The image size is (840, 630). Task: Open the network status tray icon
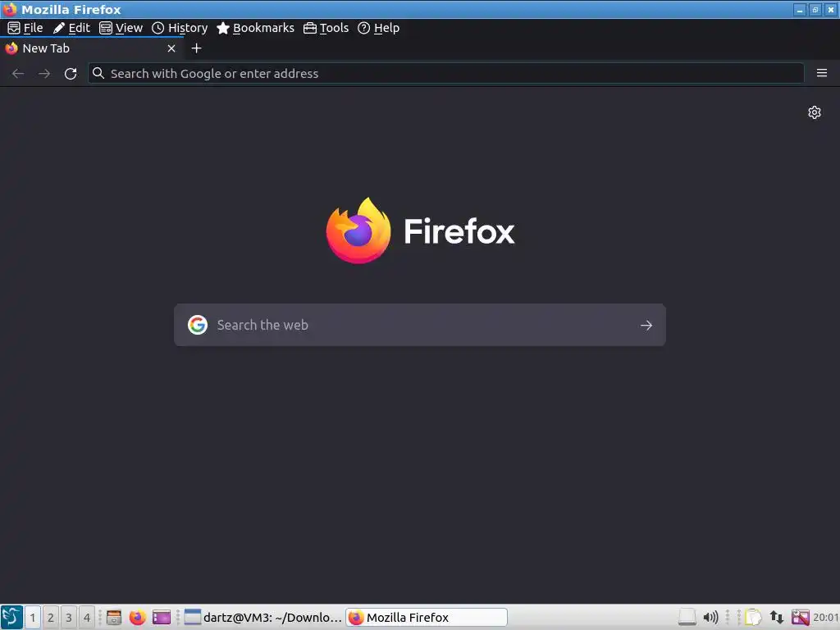(x=777, y=617)
